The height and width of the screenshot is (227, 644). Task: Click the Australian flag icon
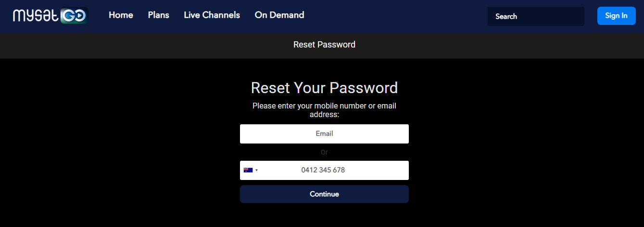248,170
